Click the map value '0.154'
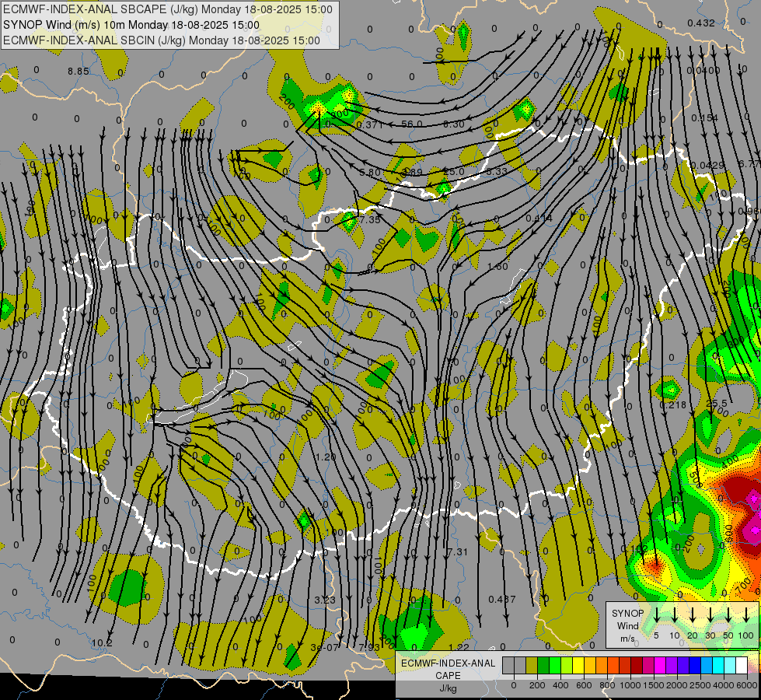 pos(705,118)
